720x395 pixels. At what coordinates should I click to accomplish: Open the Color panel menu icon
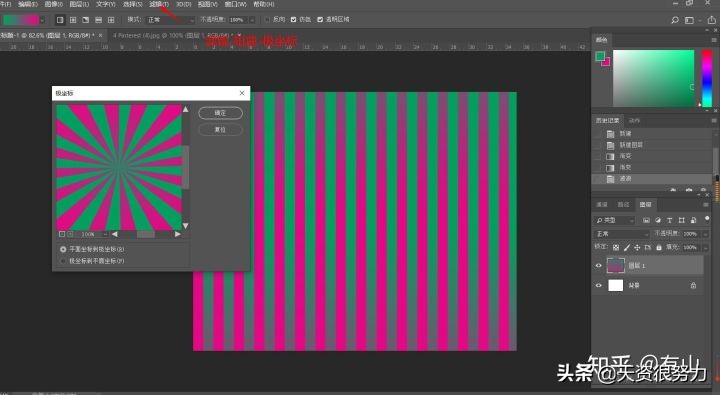tap(714, 40)
